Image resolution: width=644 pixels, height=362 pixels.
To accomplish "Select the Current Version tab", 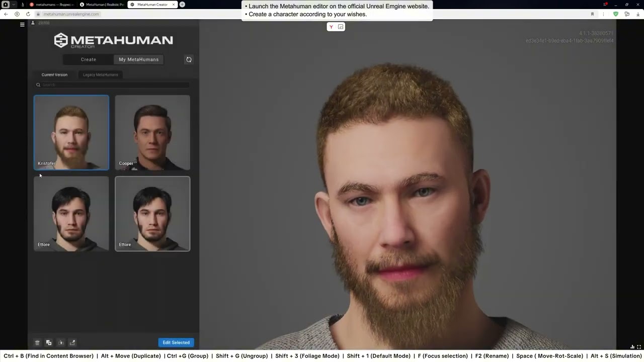I will [54, 74].
